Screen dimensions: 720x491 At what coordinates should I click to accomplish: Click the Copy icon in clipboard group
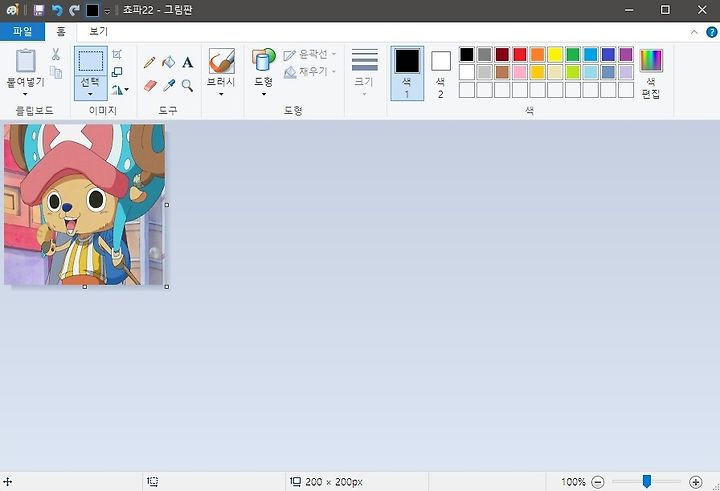tap(56, 72)
